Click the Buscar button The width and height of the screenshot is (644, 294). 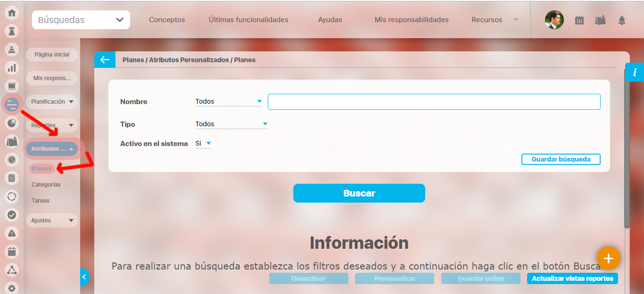(359, 193)
